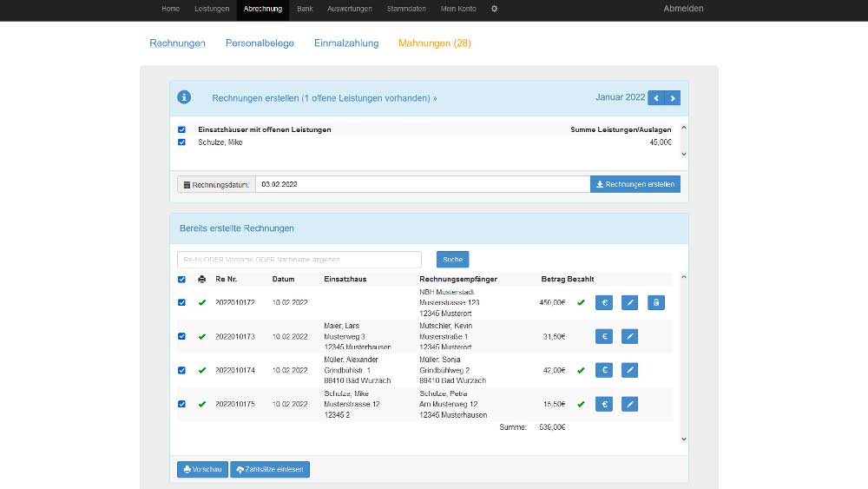Open the Home menu item
Screen dimensions: 868x489
click(x=170, y=9)
